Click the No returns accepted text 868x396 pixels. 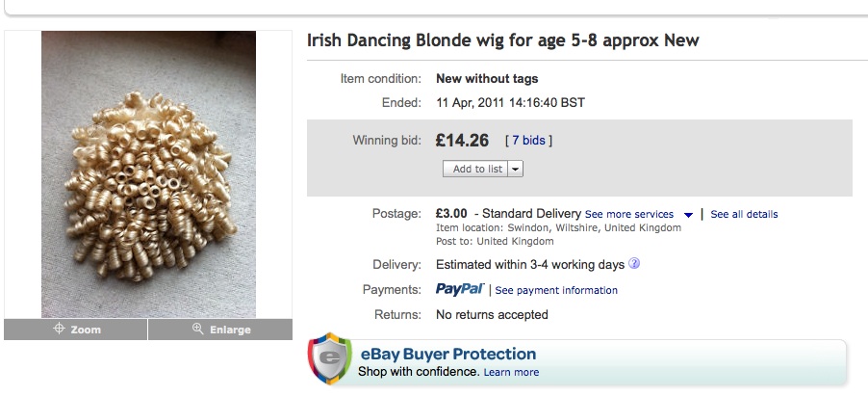[492, 315]
